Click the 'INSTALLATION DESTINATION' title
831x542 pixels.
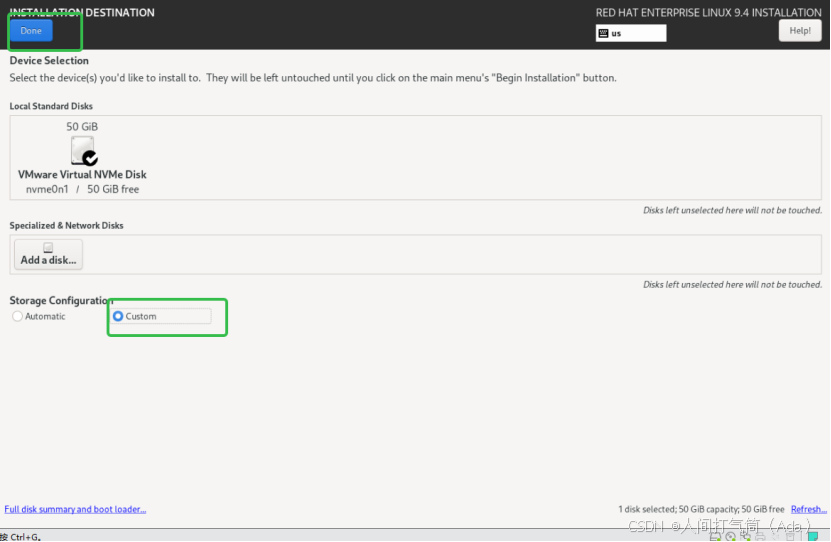82,12
